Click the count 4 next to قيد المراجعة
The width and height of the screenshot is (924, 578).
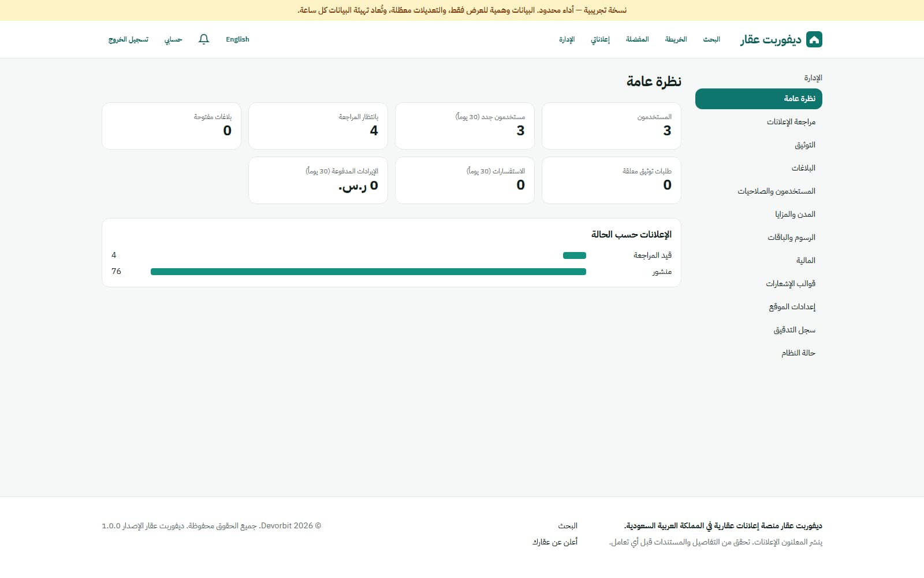tap(114, 255)
